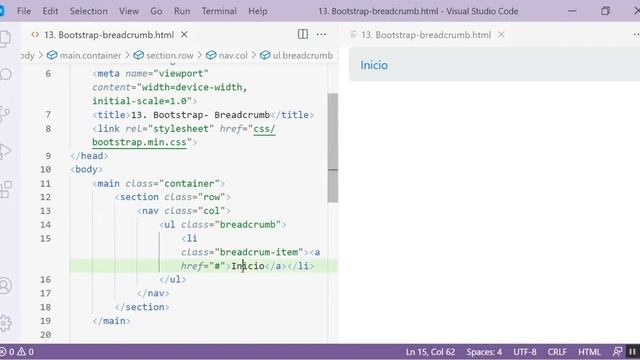640x360 pixels.
Task: Change indentation via Spaces: 4
Action: 484,352
